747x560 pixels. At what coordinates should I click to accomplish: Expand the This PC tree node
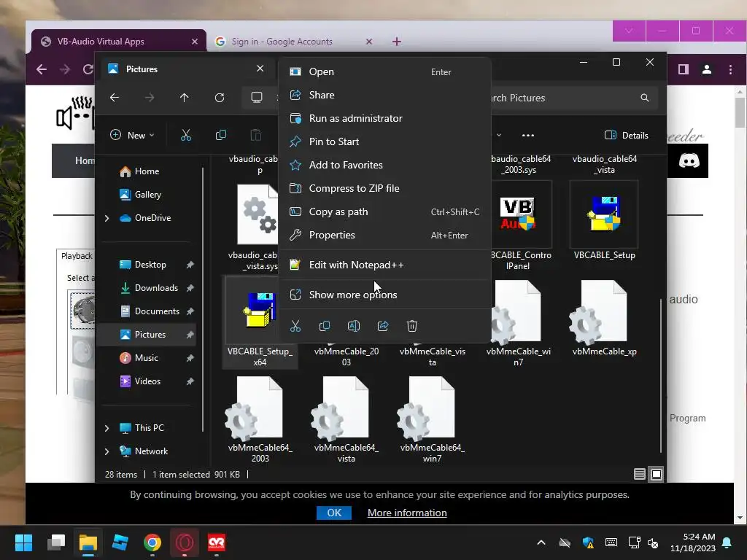[107, 428]
